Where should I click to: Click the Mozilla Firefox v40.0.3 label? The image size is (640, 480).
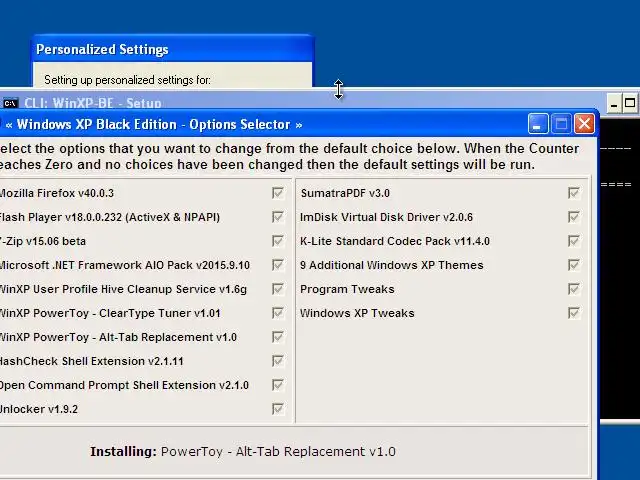click(56, 193)
